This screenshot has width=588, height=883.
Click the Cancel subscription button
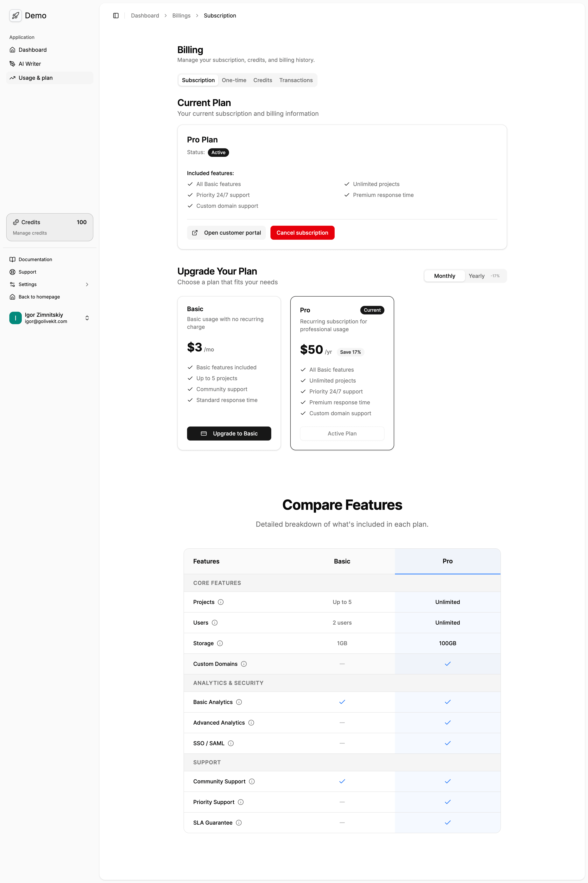pos(302,233)
